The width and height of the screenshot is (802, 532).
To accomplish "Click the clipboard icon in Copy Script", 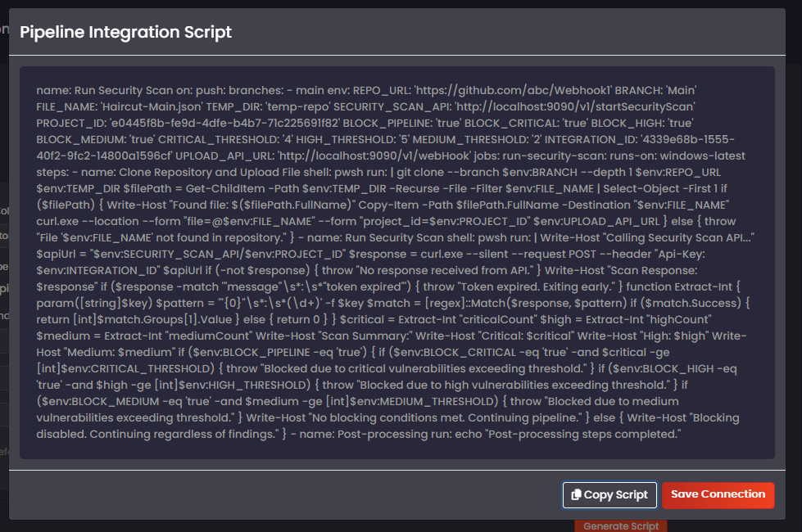I will (576, 494).
